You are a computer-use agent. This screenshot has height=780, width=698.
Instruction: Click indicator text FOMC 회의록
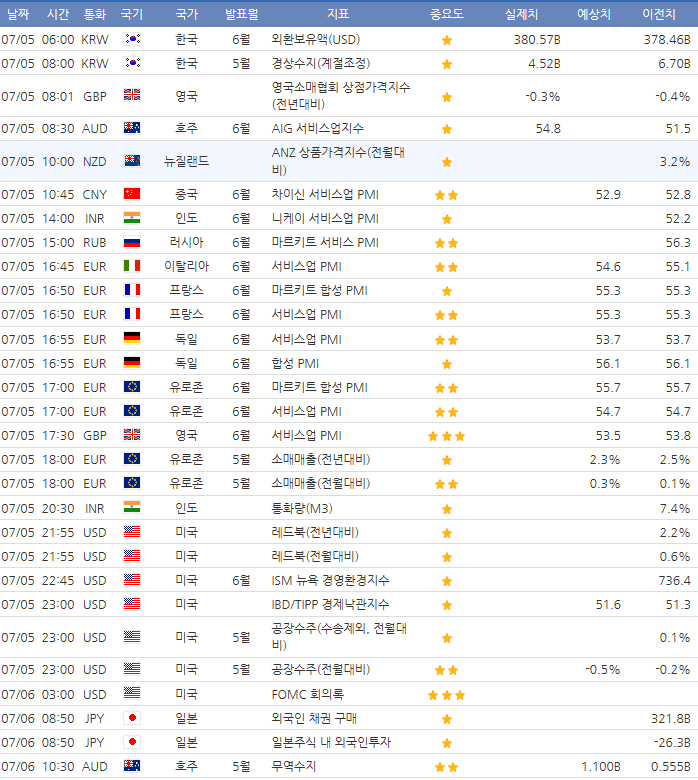307,693
